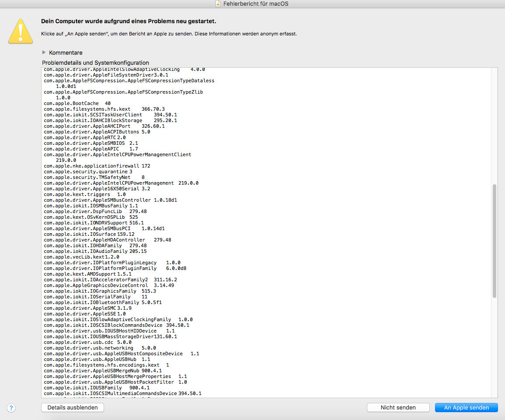Select the IOPlatformPluginLegacy 1.0.0 line
This screenshot has width=505, height=420.
pos(112,262)
